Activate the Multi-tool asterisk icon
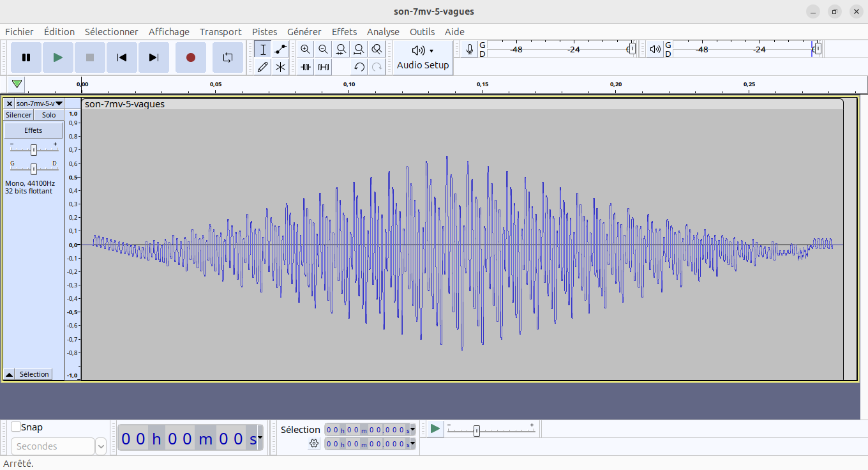868x470 pixels. pos(280,66)
